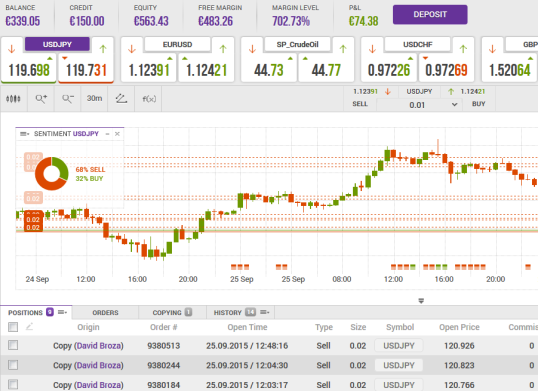Minimize the Sentiment USDJPY widget

point(107,134)
